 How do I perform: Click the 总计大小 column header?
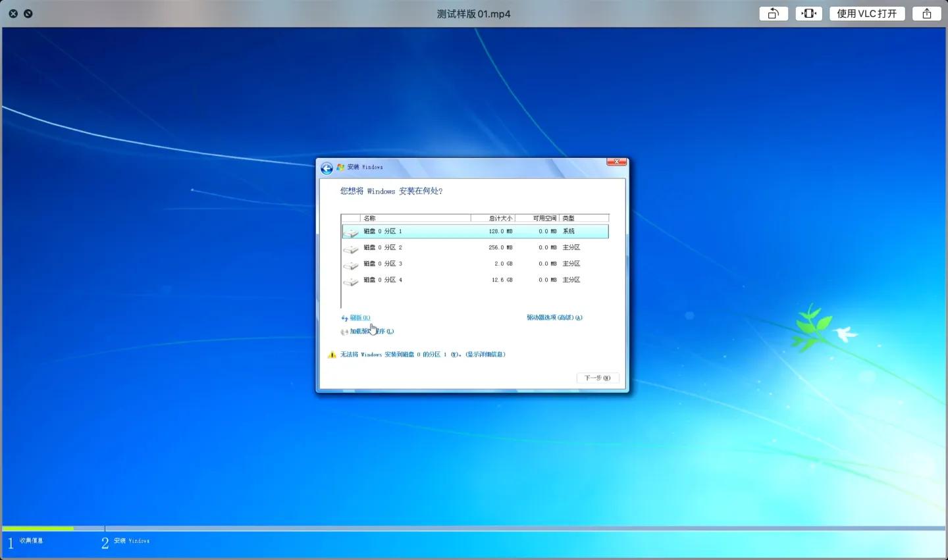pos(493,218)
